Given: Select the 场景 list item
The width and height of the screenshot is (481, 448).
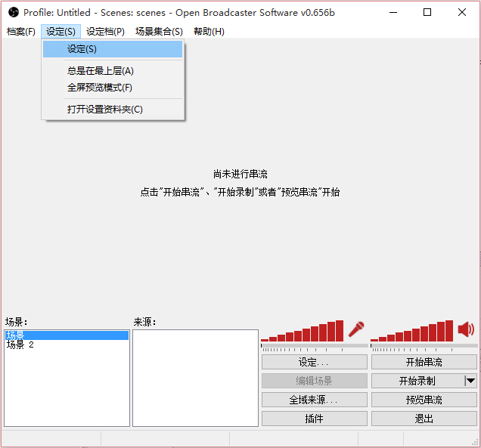Looking at the screenshot, I should tap(67, 335).
